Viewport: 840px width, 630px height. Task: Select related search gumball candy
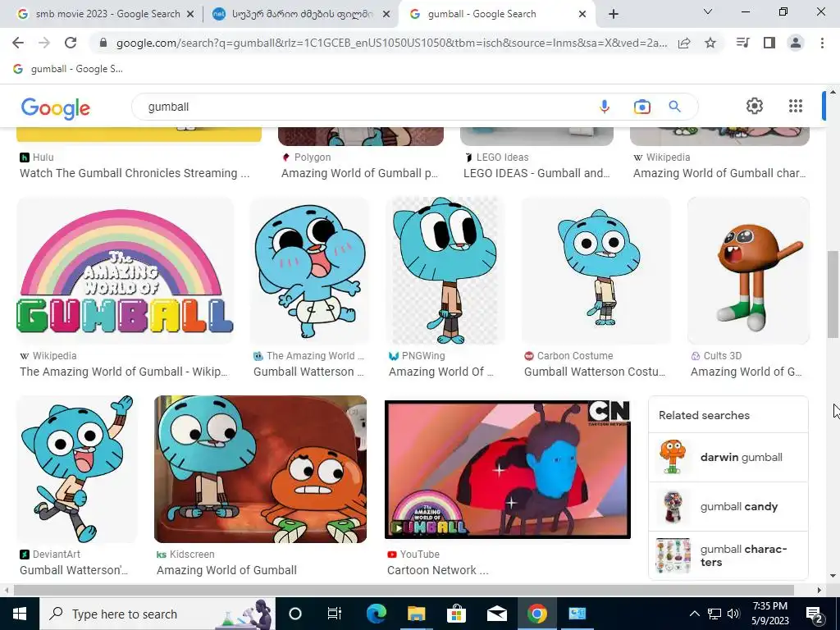(x=728, y=507)
